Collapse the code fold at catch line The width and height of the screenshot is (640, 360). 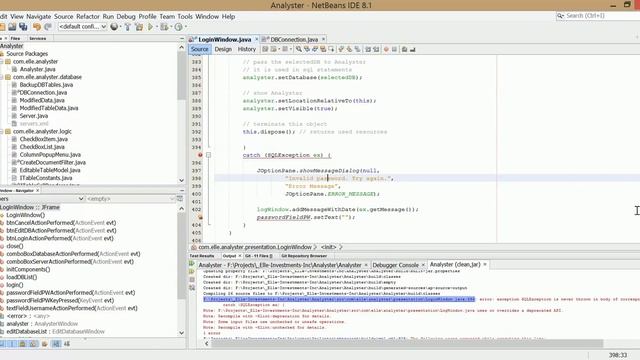pos(209,155)
